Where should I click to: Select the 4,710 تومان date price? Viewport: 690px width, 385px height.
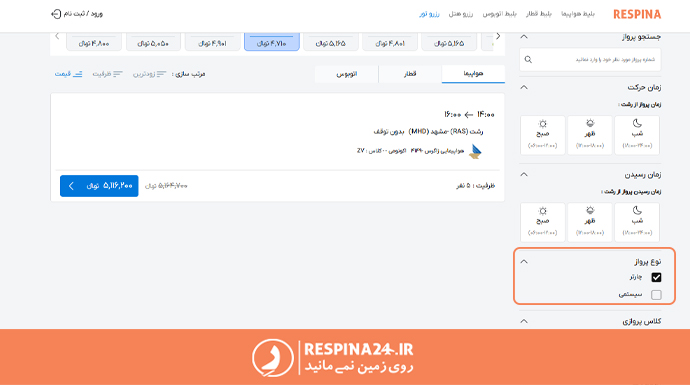coord(272,42)
